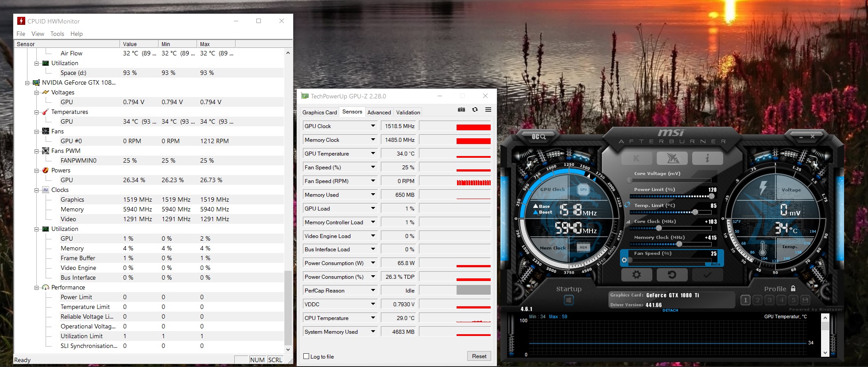Viewport: 868px width, 367px height.
Task: Open HWMonitor File menu
Action: (21, 34)
